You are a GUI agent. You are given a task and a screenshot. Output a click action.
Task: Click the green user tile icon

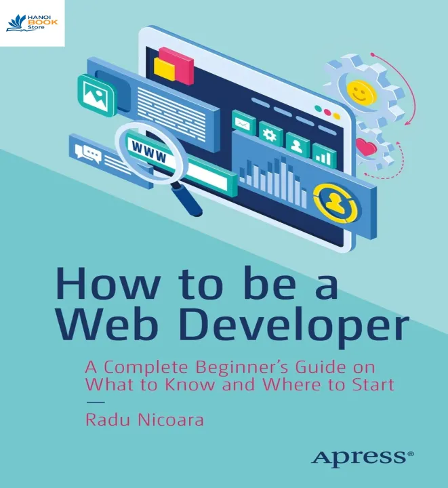tap(298, 145)
